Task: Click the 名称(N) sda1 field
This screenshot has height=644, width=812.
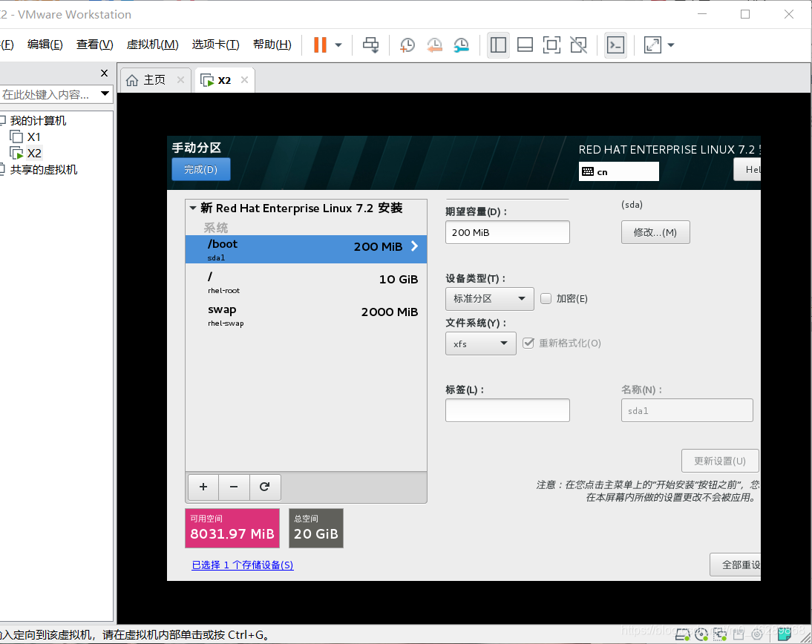Action: pyautogui.click(x=687, y=410)
